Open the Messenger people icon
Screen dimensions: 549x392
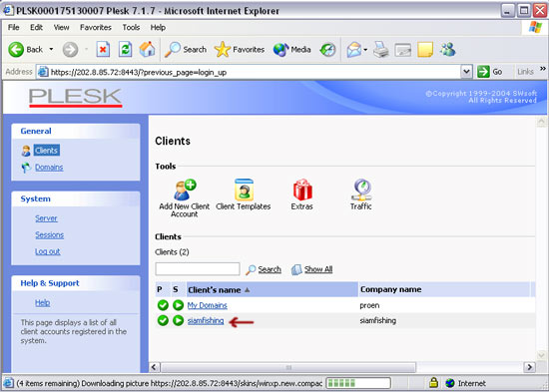click(x=448, y=50)
